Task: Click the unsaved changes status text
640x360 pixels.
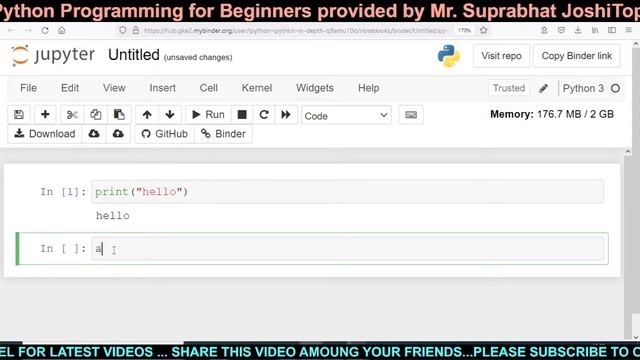Action: (198, 58)
